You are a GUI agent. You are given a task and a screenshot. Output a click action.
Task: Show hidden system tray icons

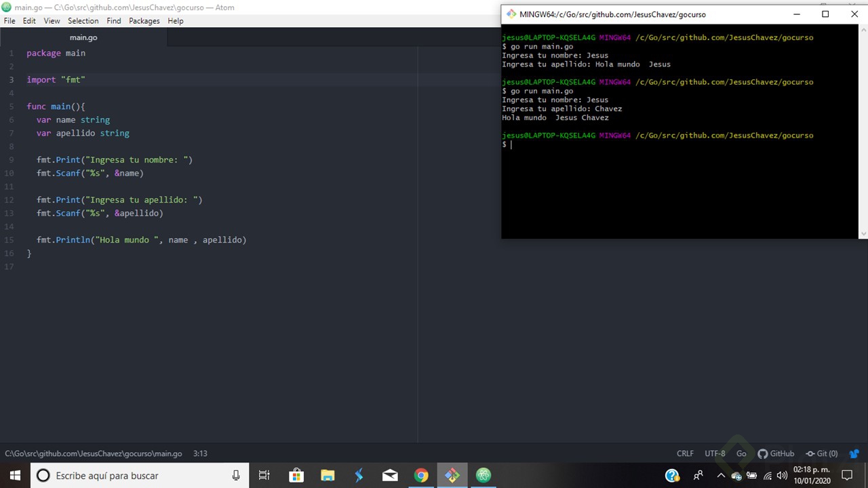click(x=721, y=475)
